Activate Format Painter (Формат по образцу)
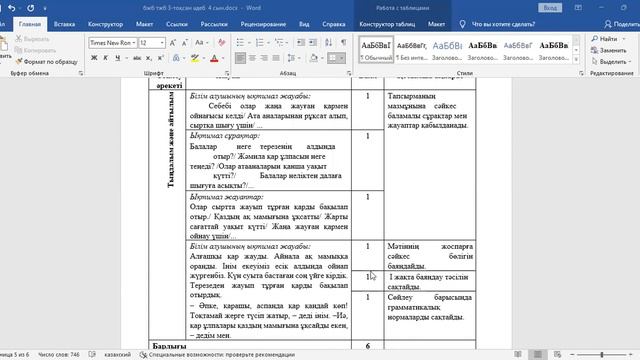The image size is (640, 360). coord(46,62)
